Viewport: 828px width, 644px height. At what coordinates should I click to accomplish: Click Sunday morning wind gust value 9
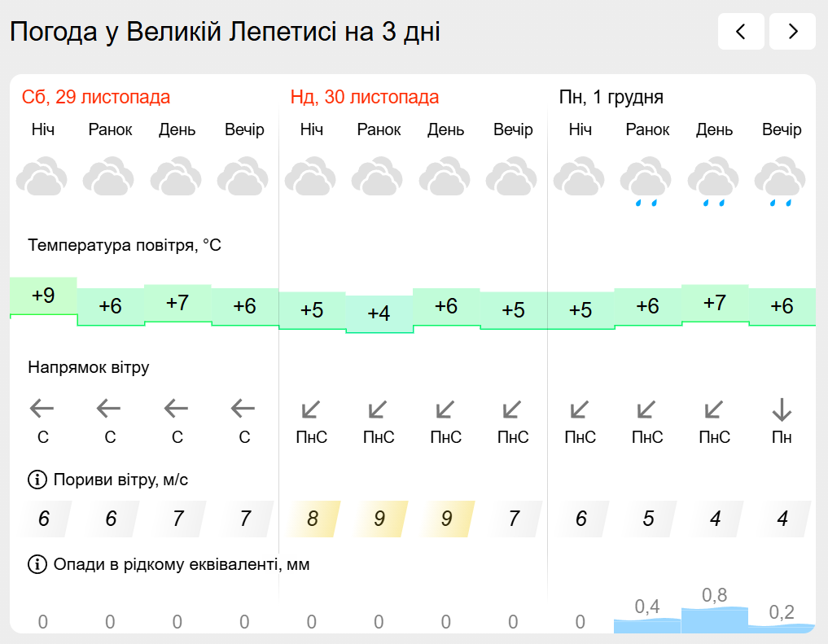tap(379, 519)
